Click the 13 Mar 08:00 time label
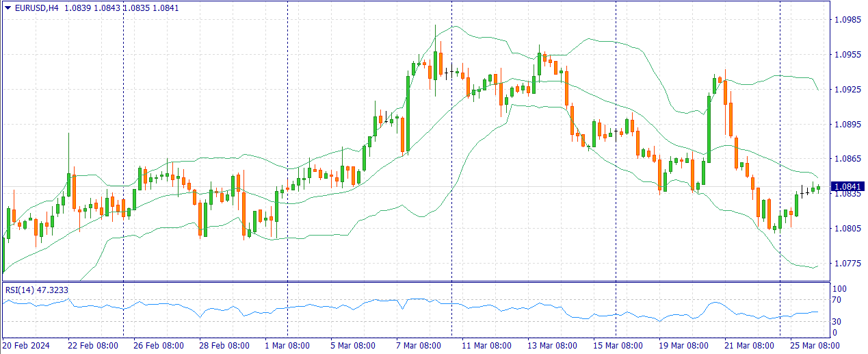 [551, 346]
